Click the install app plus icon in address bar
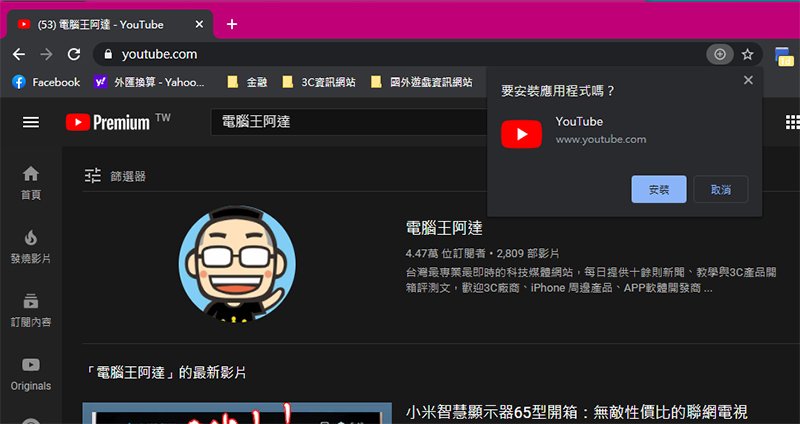The width and height of the screenshot is (800, 424). pyautogui.click(x=720, y=54)
